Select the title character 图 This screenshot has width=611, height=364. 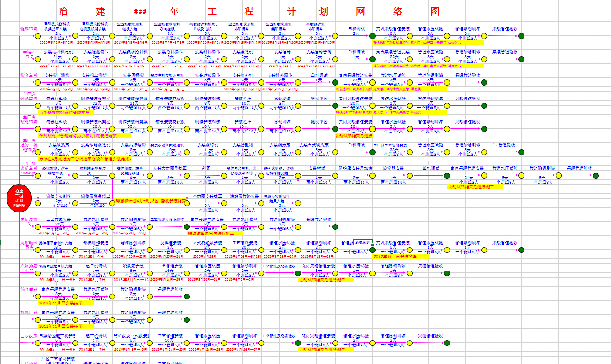(435, 11)
